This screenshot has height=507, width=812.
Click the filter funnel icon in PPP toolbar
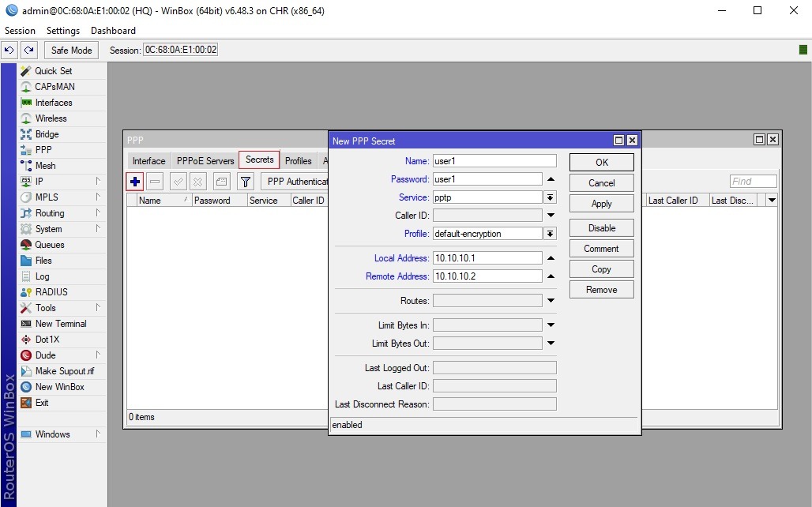(x=246, y=182)
